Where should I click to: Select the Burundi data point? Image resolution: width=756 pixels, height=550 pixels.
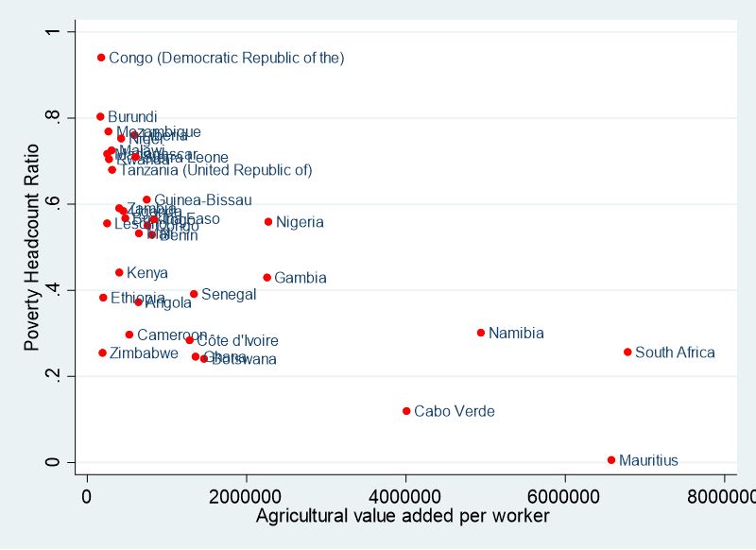[100, 117]
